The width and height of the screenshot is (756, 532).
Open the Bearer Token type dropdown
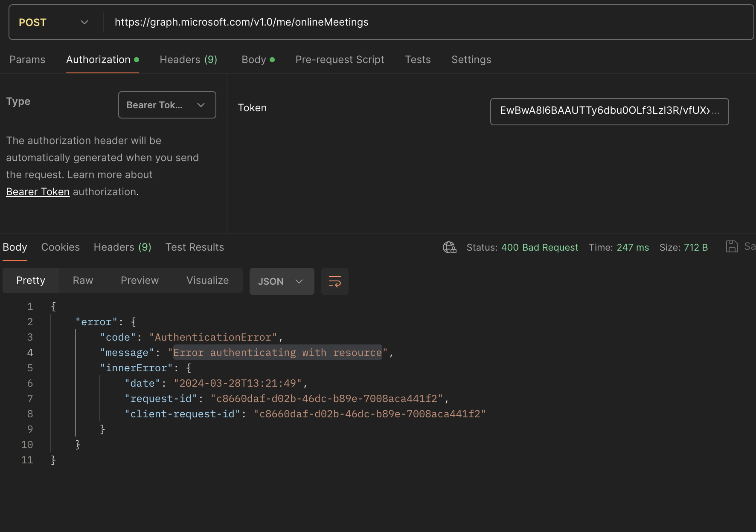coord(167,105)
